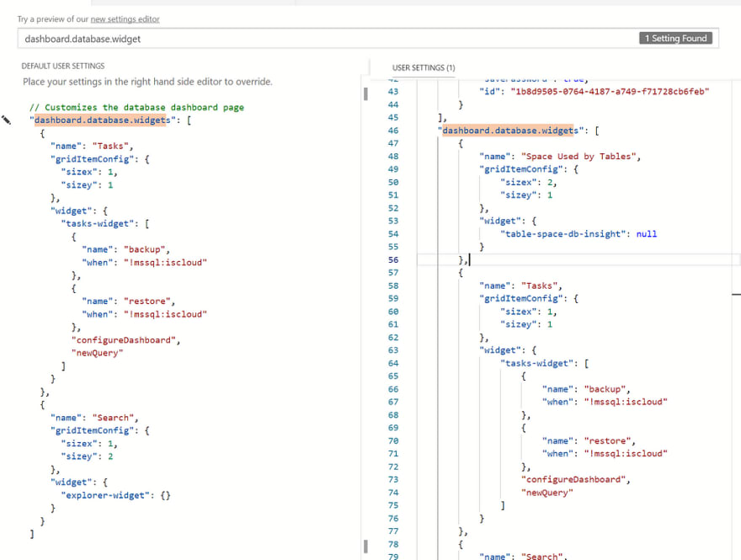This screenshot has width=741, height=560.
Task: Click 'configureDashboard' on line 73
Action: coord(573,480)
